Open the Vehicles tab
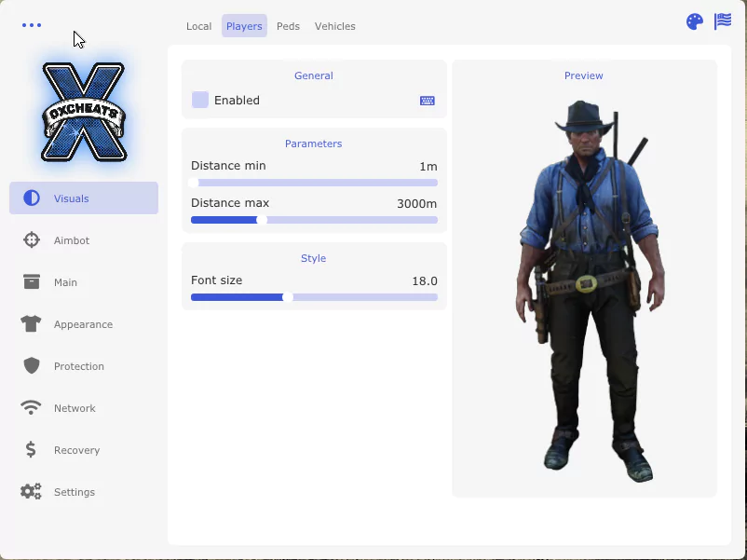Image resolution: width=747 pixels, height=560 pixels. (335, 26)
